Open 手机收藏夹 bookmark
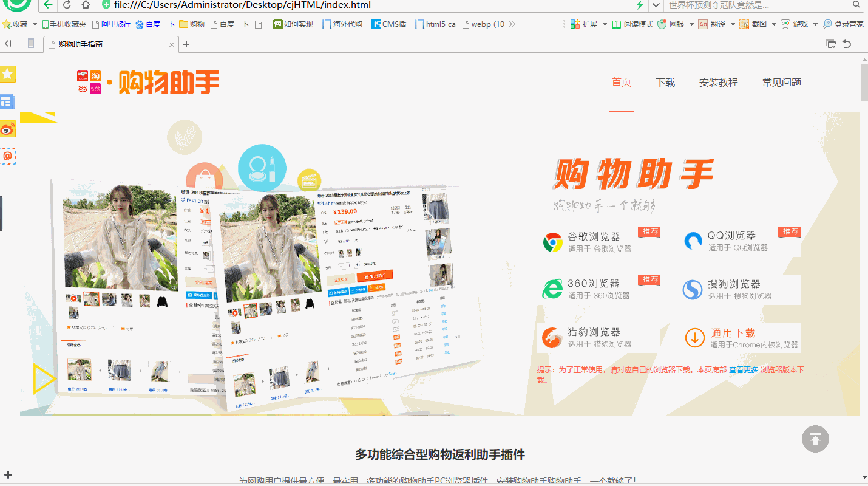This screenshot has width=868, height=486. pos(64,24)
